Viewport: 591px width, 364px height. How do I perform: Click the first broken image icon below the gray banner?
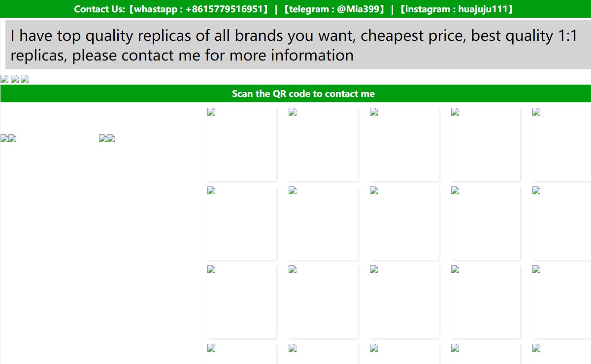click(x=4, y=79)
